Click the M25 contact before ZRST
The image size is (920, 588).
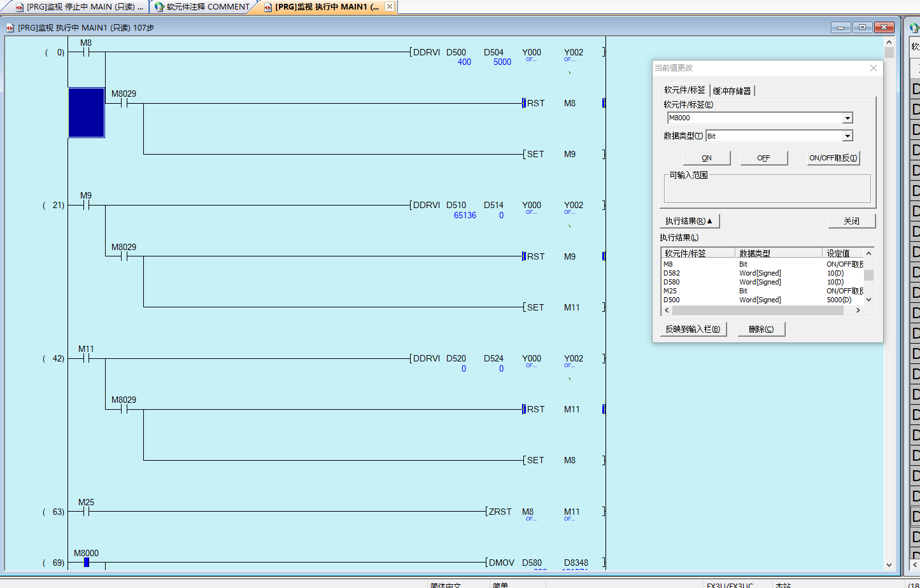pyautogui.click(x=86, y=511)
